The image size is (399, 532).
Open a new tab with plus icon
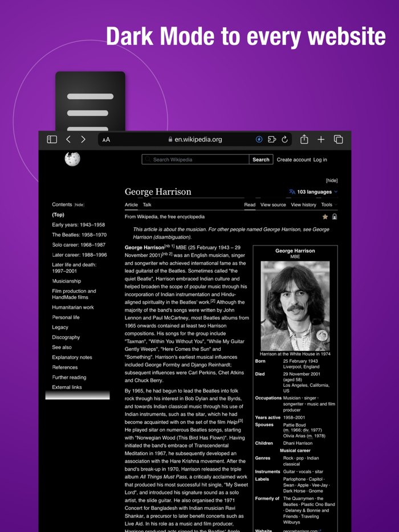tap(321, 140)
